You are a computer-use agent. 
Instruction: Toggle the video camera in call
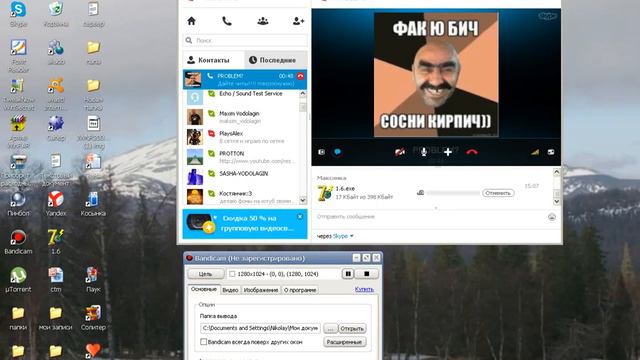pyautogui.click(x=400, y=152)
